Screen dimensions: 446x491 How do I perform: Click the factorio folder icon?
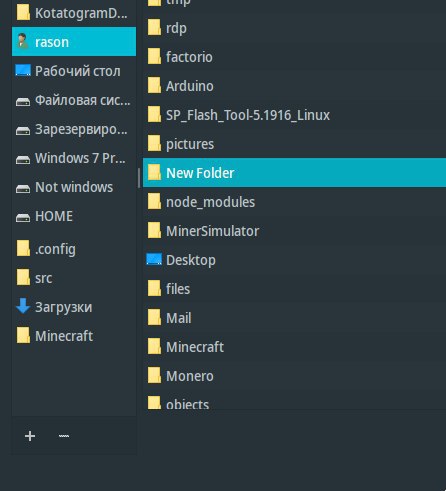[x=154, y=56]
